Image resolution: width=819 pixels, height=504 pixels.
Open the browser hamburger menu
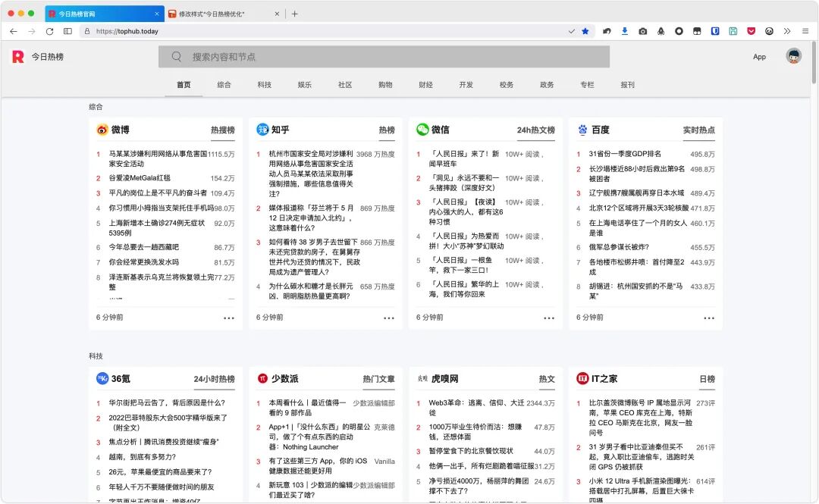805,31
